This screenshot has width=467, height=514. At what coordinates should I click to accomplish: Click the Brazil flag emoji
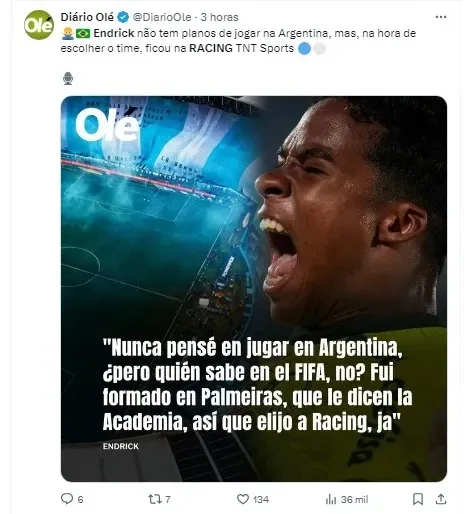(x=83, y=33)
